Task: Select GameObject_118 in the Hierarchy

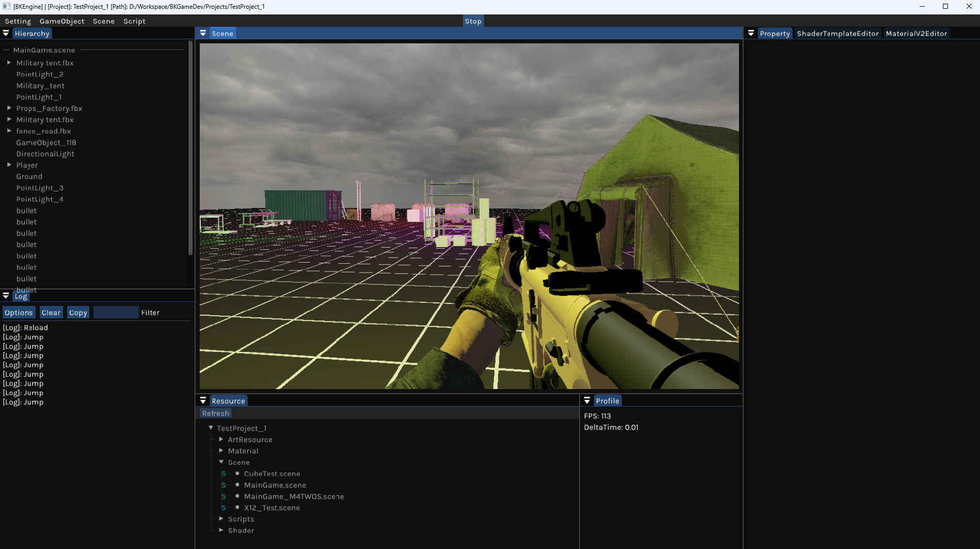Action: [x=46, y=142]
